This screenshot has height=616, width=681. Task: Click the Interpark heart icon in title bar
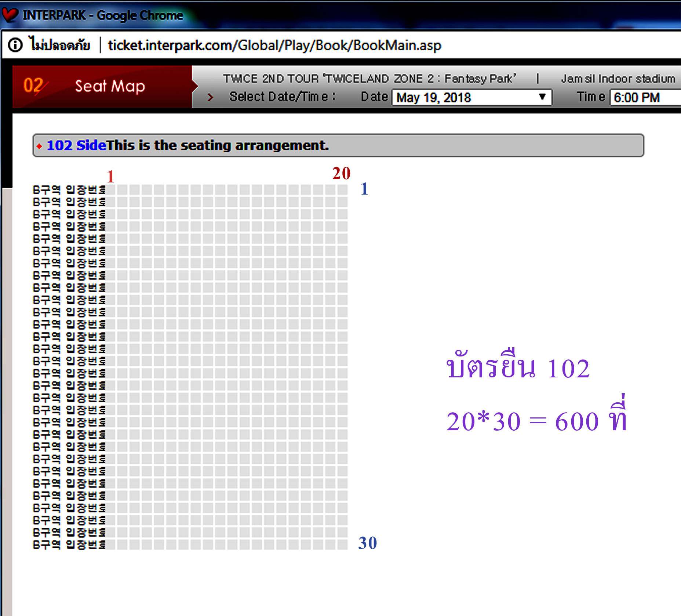pyautogui.click(x=10, y=15)
